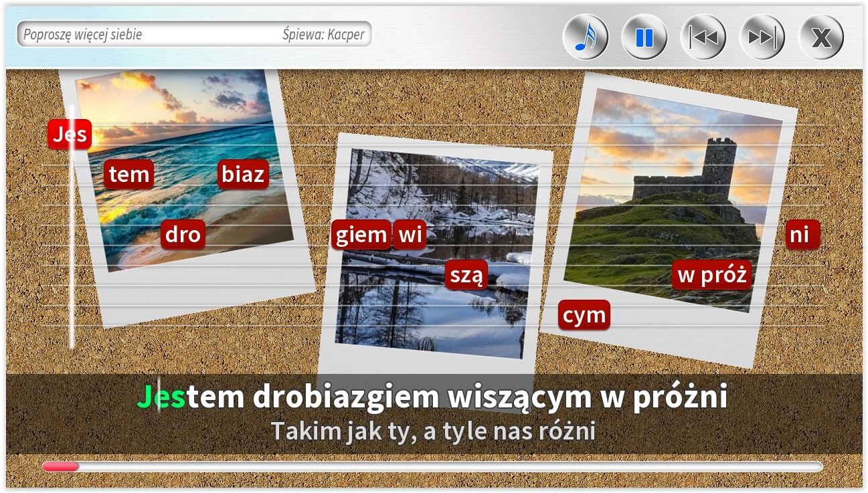Click the blue music note icon
This screenshot has width=868, height=493.
[x=586, y=37]
